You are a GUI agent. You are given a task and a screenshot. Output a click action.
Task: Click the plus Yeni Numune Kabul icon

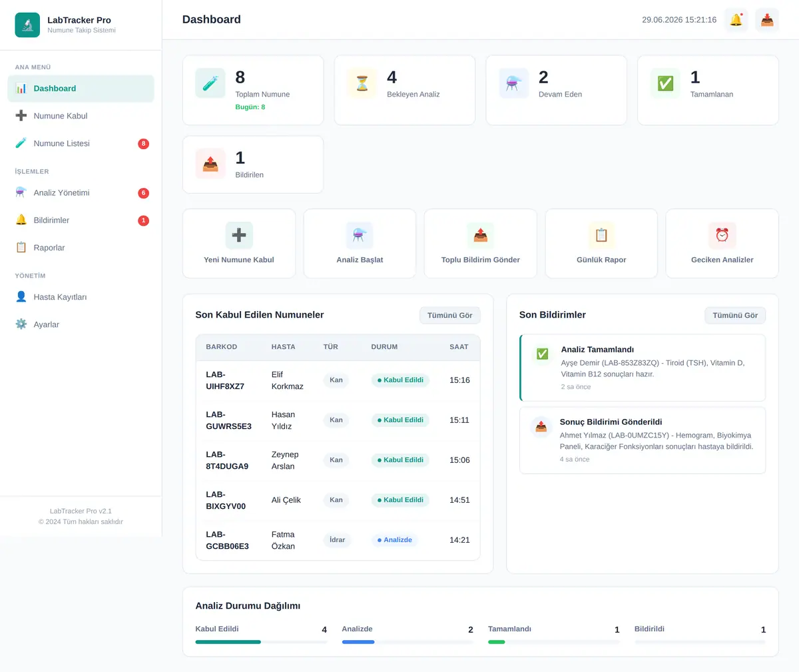(x=239, y=235)
